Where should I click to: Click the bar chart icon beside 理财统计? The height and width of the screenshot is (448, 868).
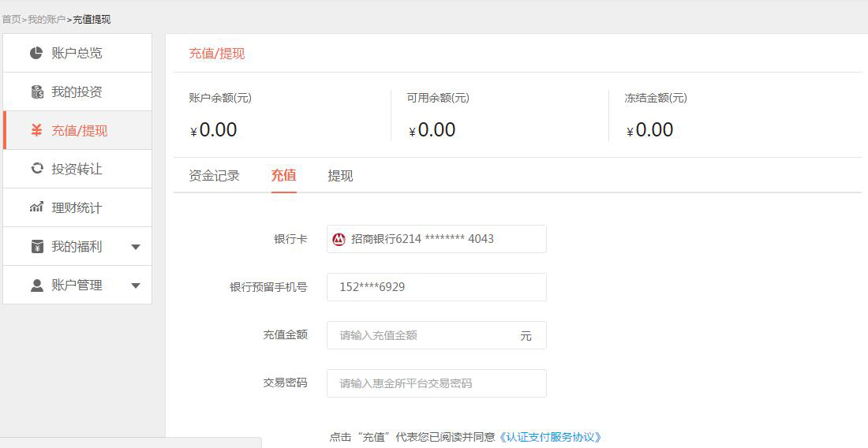[36, 207]
